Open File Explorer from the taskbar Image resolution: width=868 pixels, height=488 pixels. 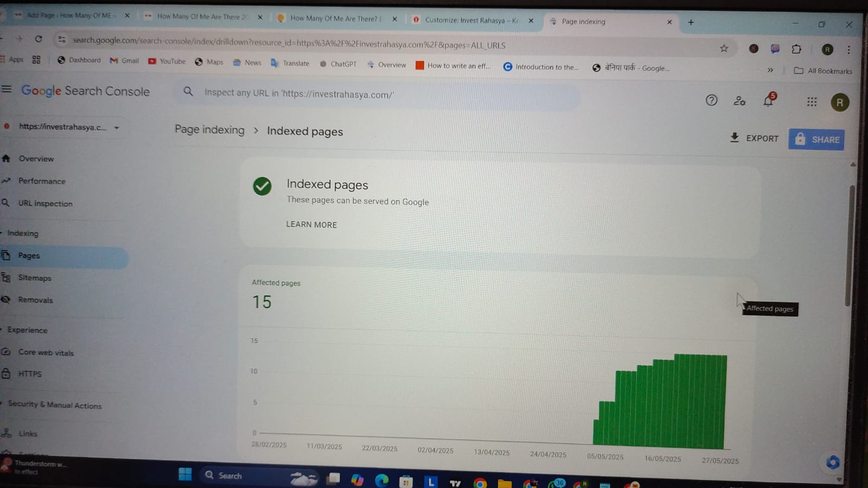504,483
